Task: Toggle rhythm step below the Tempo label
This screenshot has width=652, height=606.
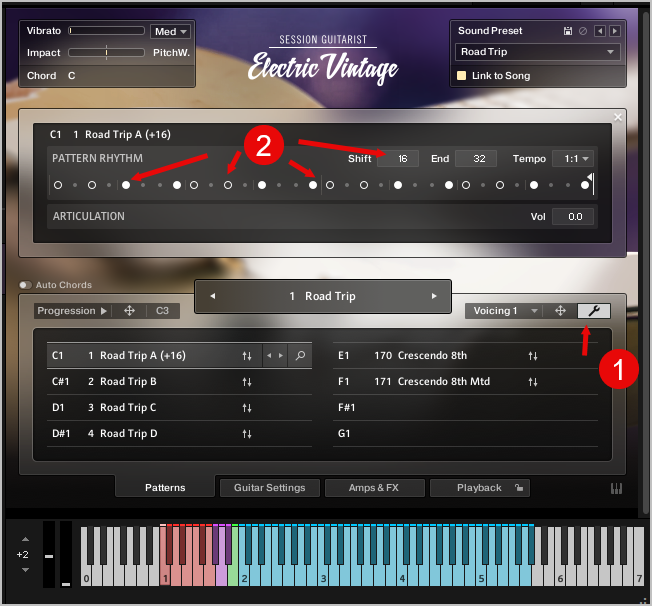Action: 534,185
